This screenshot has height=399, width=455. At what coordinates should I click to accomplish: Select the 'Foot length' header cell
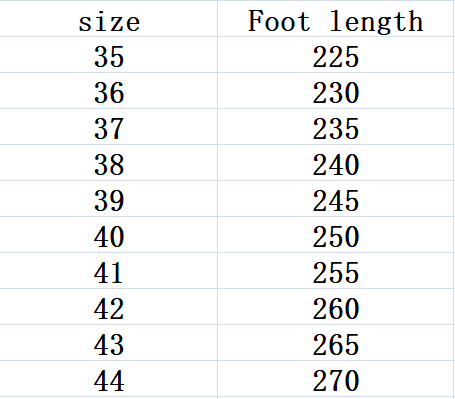[x=336, y=19]
